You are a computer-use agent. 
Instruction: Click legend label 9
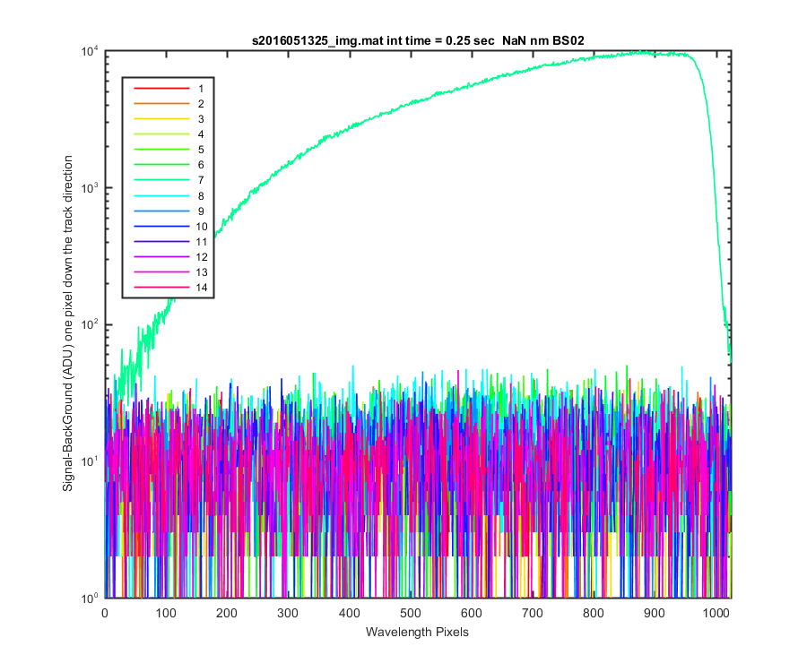(x=201, y=211)
